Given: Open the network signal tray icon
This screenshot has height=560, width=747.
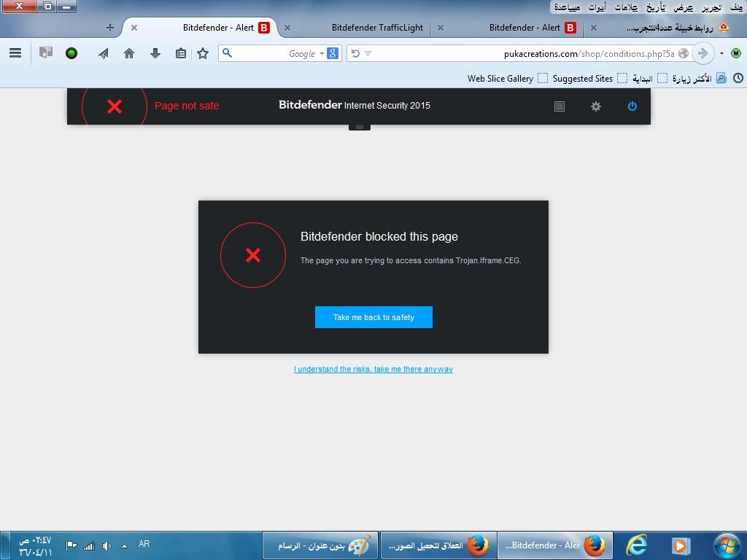Looking at the screenshot, I should point(88,545).
